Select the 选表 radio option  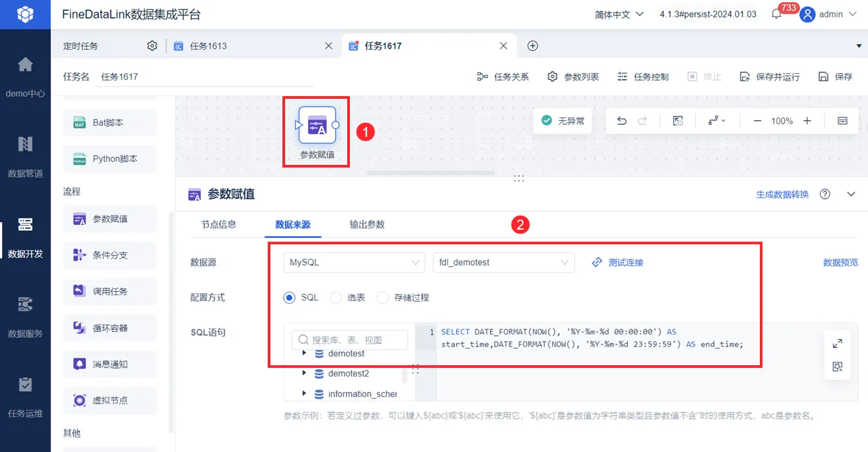336,298
